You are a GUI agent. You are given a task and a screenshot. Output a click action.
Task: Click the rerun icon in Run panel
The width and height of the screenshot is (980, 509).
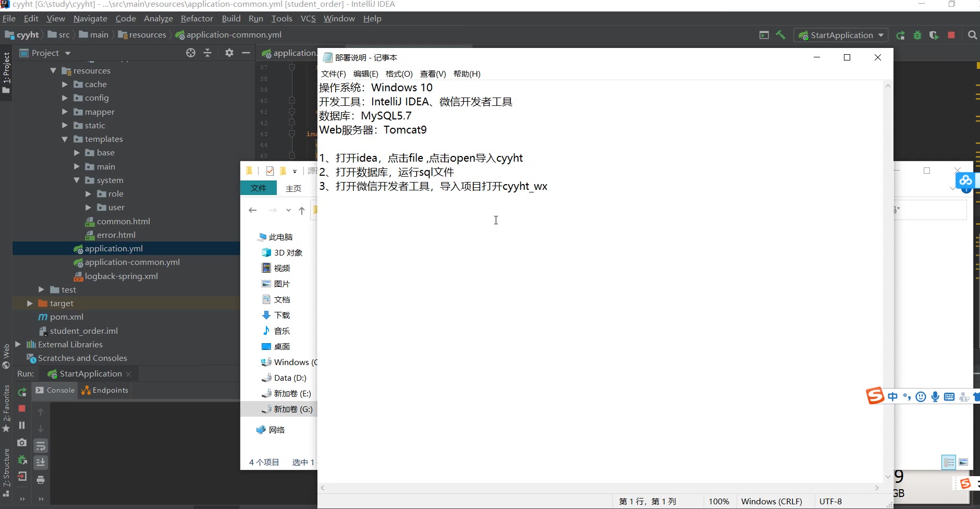coord(22,392)
